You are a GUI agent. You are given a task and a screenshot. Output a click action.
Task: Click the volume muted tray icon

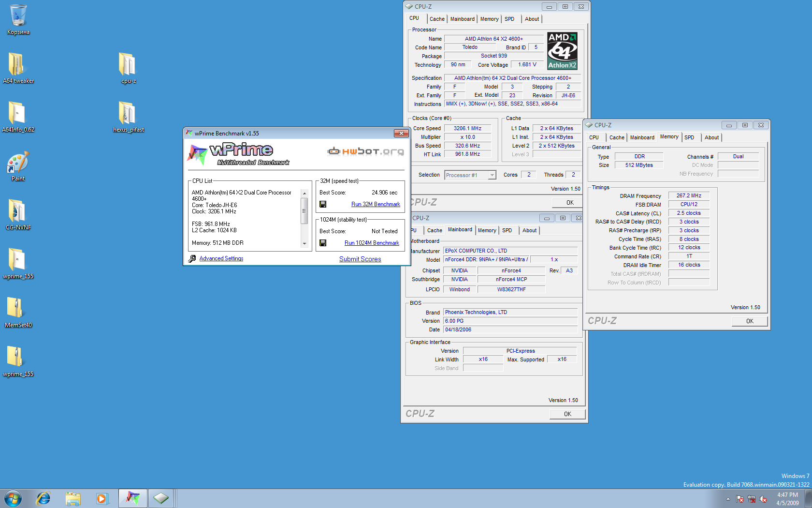pyautogui.click(x=763, y=499)
